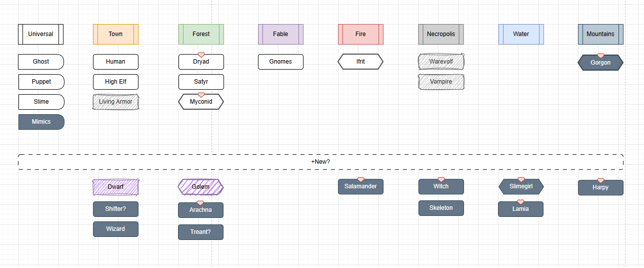
Task: Click the heart icon above Lamia
Action: [x=520, y=202]
